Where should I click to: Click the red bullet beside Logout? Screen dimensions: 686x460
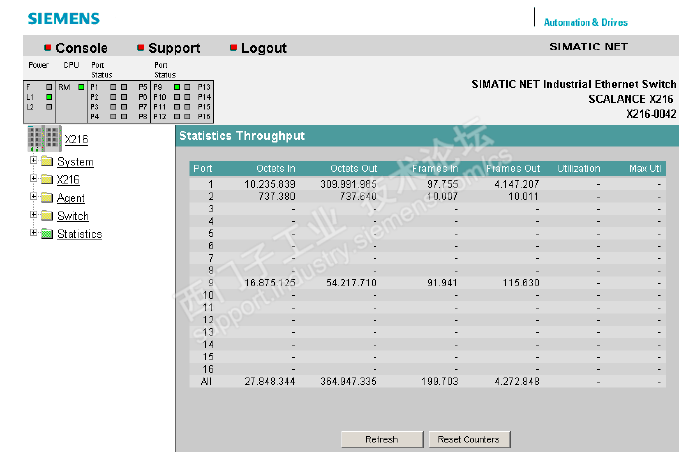pyautogui.click(x=234, y=47)
